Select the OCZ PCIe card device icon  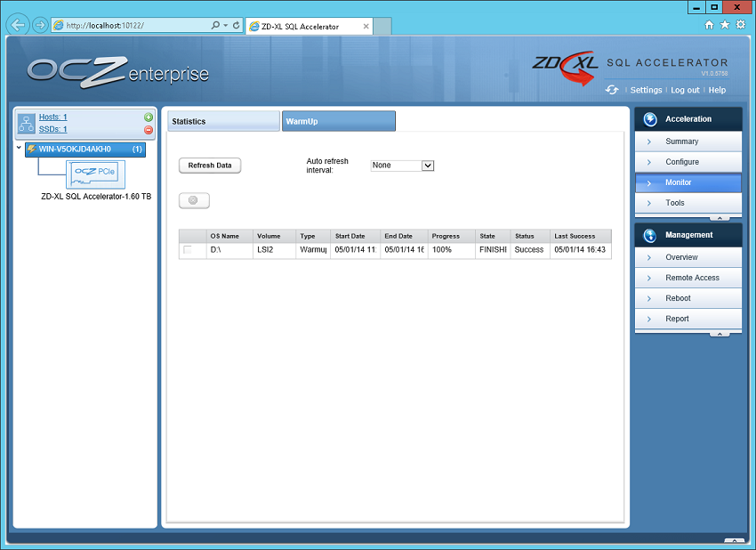point(95,174)
